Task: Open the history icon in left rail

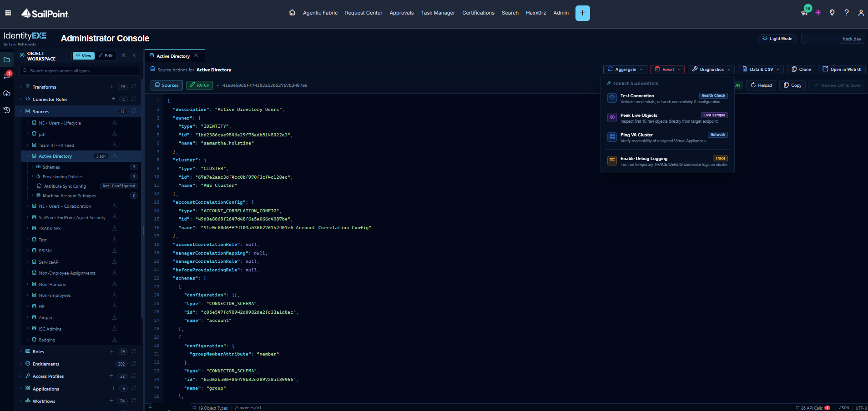Action: (7, 110)
